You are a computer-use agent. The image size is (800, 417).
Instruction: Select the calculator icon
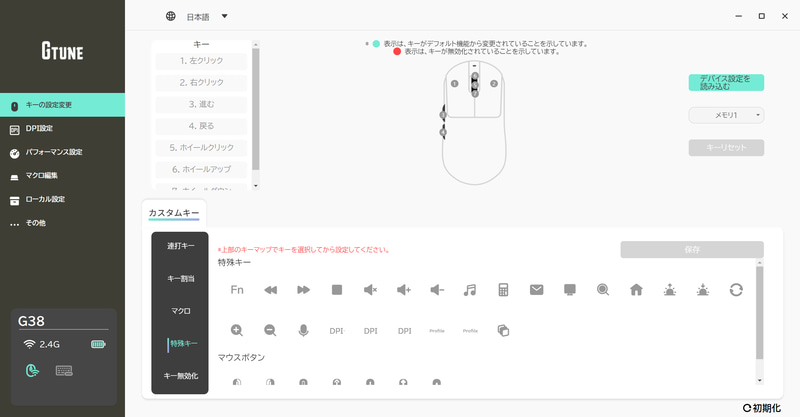coord(503,290)
